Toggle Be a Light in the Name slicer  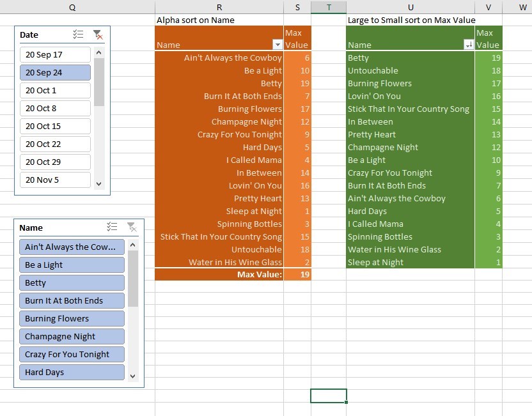click(x=72, y=265)
